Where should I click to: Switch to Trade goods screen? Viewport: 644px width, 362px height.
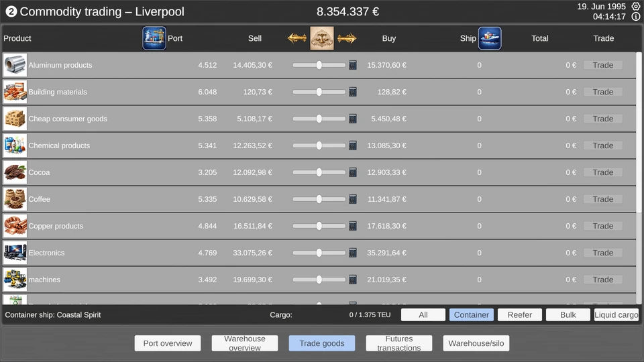click(322, 343)
